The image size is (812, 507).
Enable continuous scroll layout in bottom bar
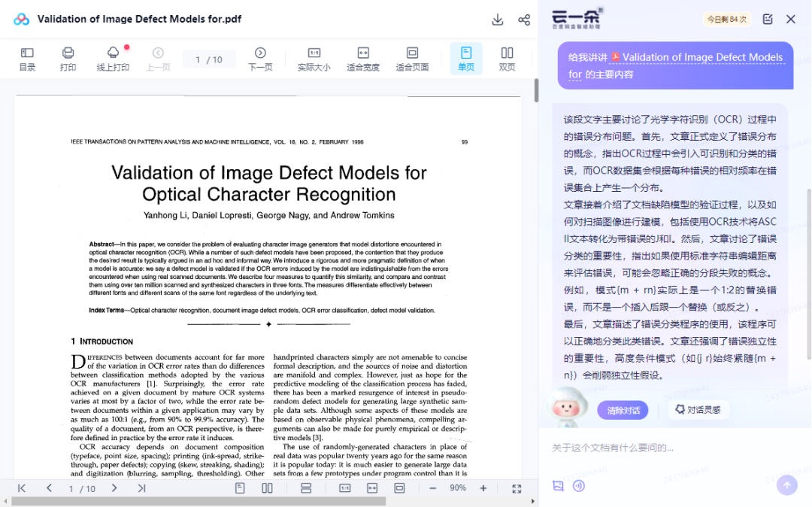(306, 488)
